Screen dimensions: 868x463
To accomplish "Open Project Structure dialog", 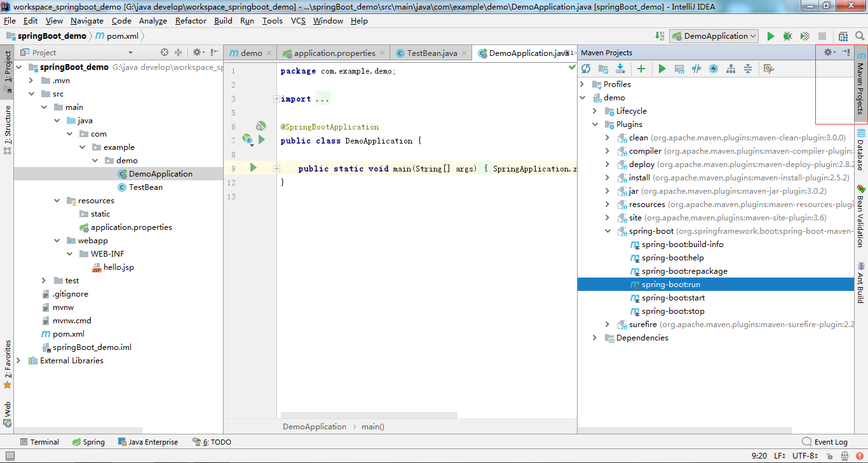I will [x=843, y=36].
